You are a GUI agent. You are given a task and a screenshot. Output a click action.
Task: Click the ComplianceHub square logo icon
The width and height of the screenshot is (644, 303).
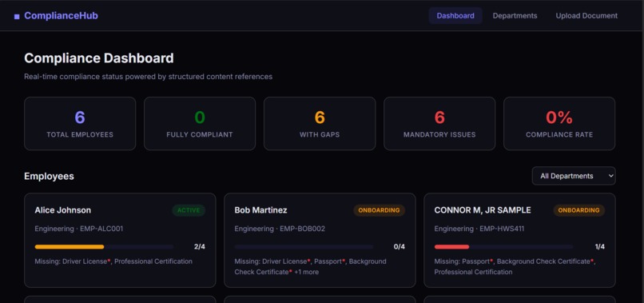pyautogui.click(x=17, y=17)
